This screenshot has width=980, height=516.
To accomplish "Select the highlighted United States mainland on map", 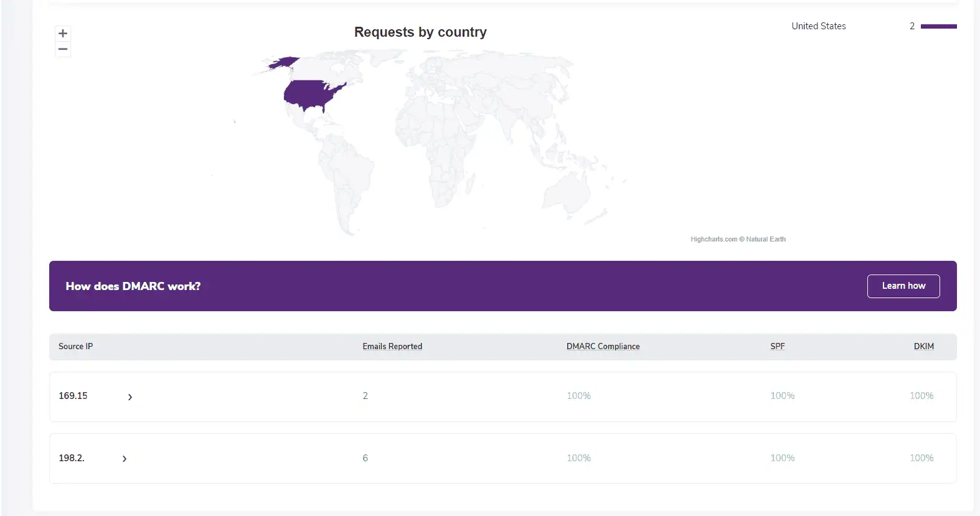I will click(309, 95).
